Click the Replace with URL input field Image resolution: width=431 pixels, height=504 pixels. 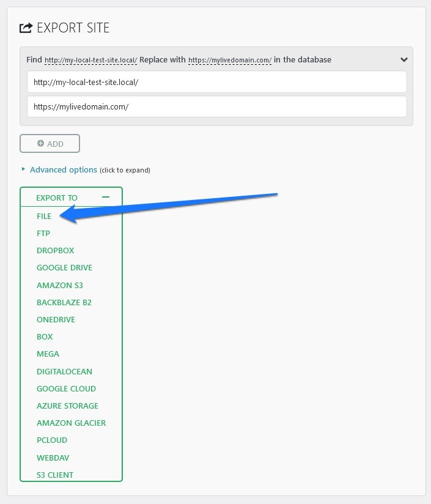pos(216,106)
